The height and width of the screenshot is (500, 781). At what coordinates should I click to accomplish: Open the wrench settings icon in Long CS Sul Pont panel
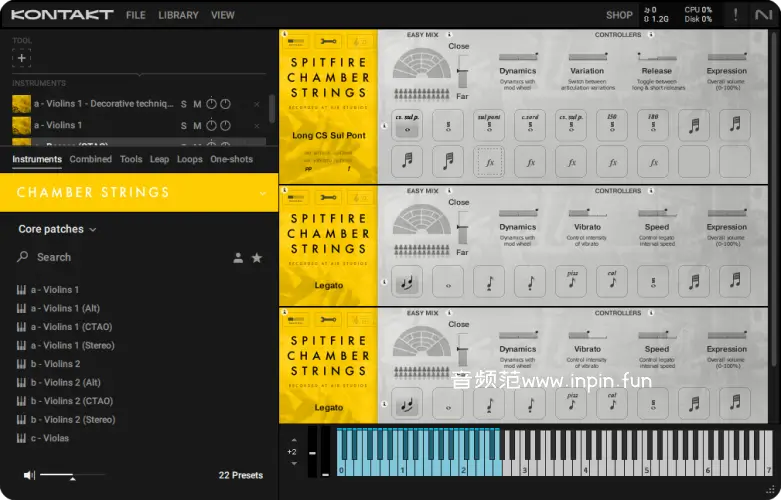click(328, 42)
